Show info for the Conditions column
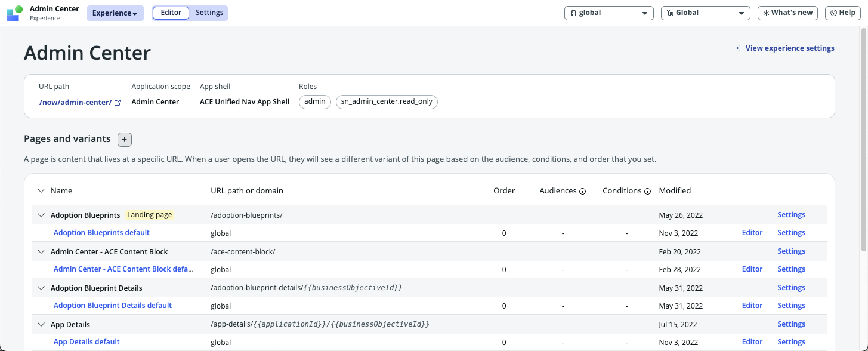 tap(647, 192)
